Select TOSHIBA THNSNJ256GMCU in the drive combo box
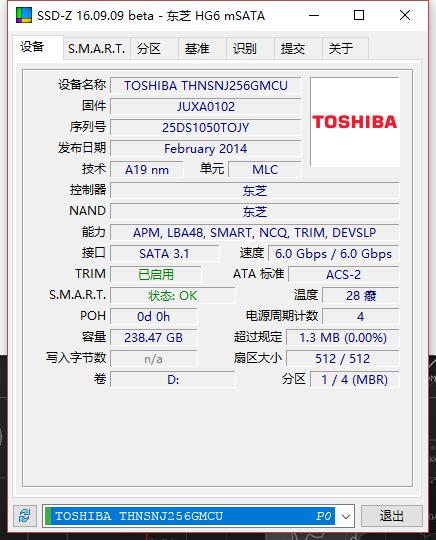Screen dimensions: 436x540 pyautogui.click(x=190, y=516)
